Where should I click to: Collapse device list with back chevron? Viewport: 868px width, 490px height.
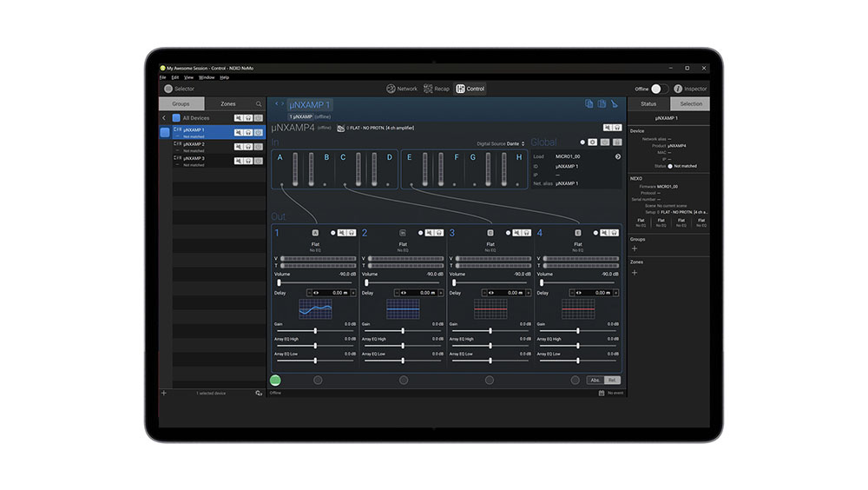[x=164, y=118]
